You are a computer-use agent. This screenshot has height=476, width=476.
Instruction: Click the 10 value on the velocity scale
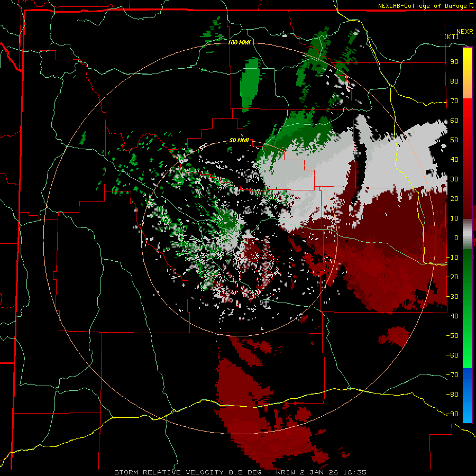pos(454,218)
